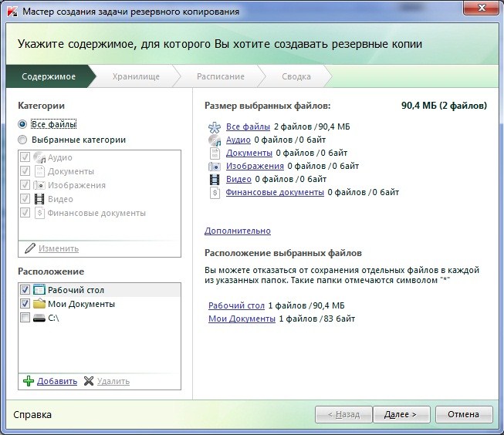The height and width of the screenshot is (435, 504).
Task: Click the Финансовые документы icon in categories list
Action: coord(39,213)
